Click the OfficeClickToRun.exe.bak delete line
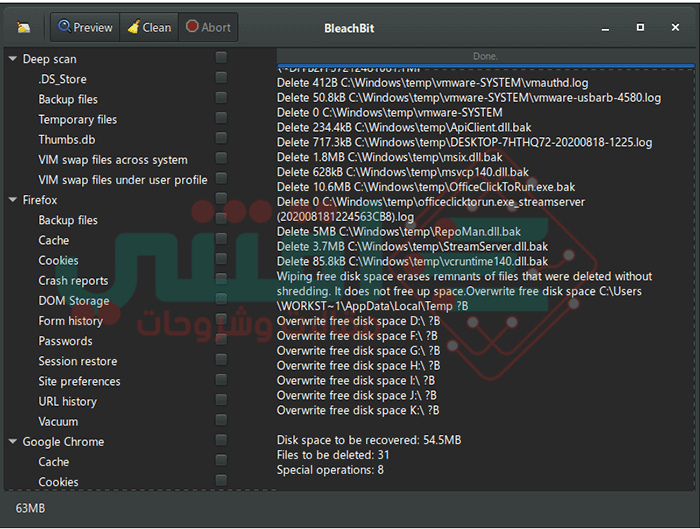The image size is (700, 529). click(426, 187)
